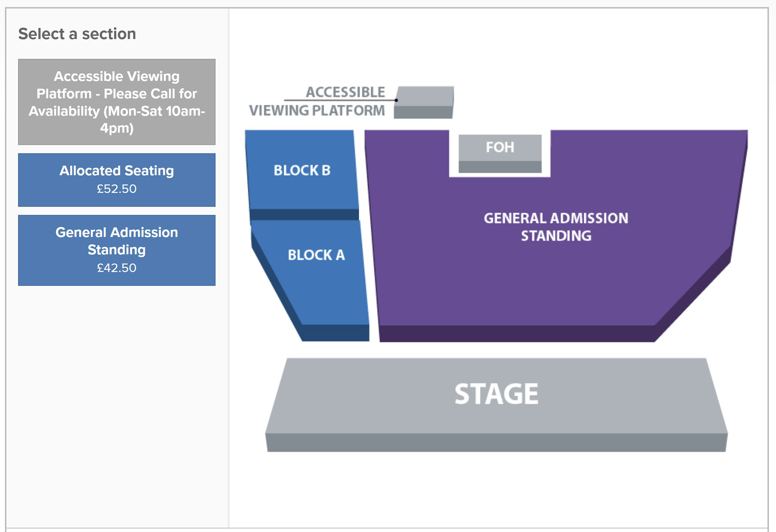This screenshot has width=776, height=532.
Task: Select the Accessible Viewing Platform section button
Action: click(116, 102)
